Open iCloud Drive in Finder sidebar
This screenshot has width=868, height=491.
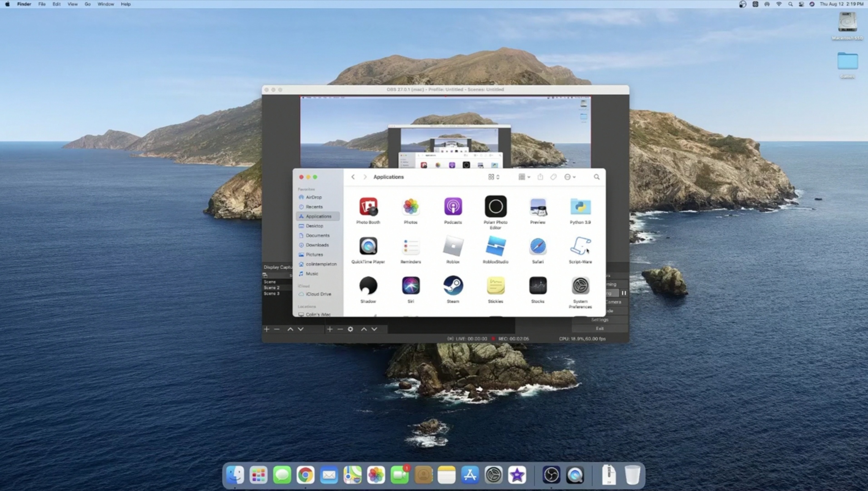point(318,294)
